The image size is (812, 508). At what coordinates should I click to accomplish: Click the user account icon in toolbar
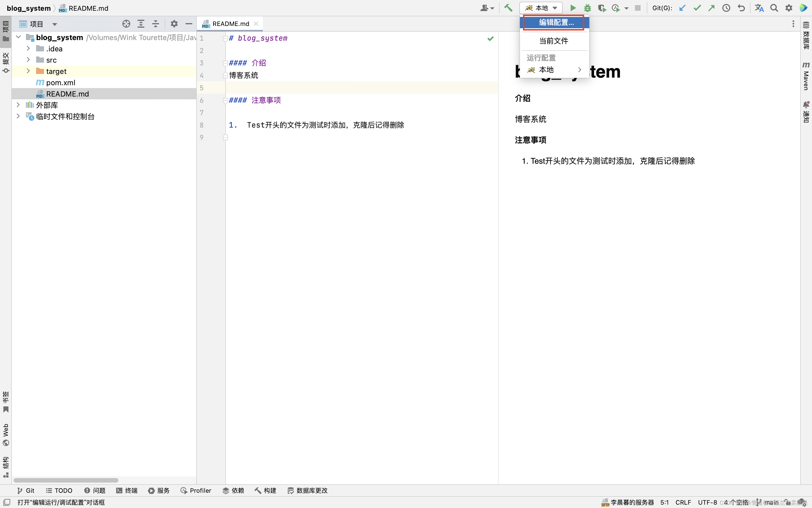487,8
